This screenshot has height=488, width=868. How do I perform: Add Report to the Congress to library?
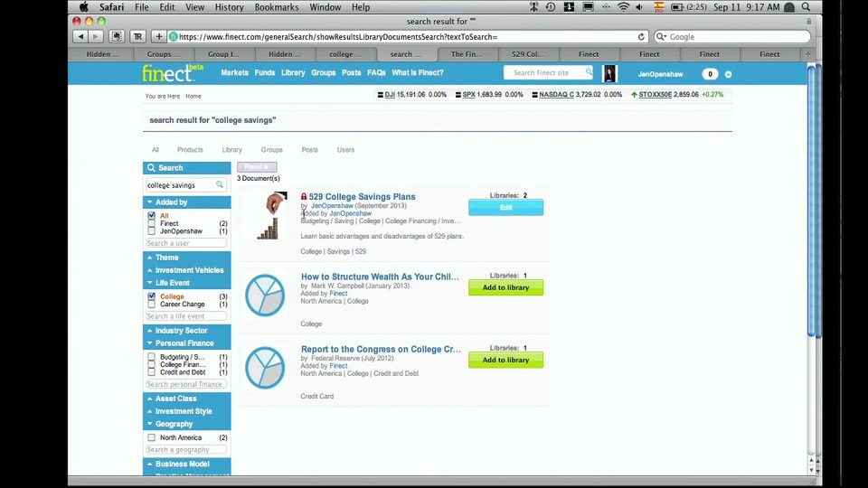506,361
